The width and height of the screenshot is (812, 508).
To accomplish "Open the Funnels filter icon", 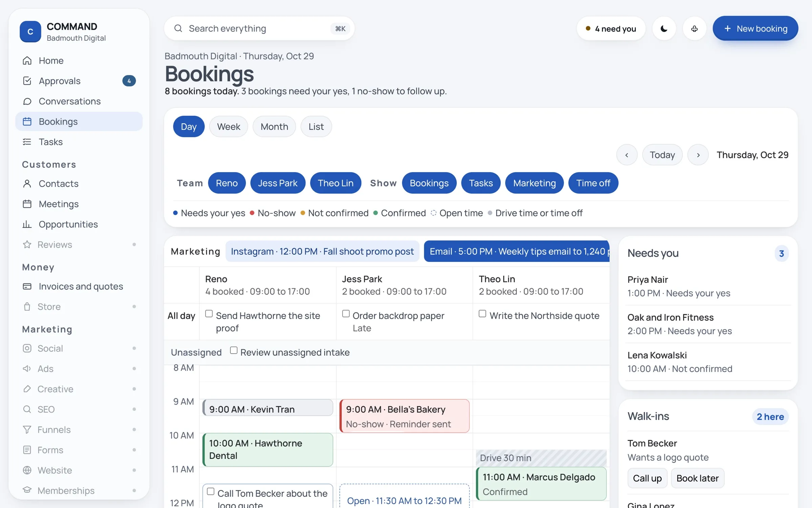I will coord(27,430).
